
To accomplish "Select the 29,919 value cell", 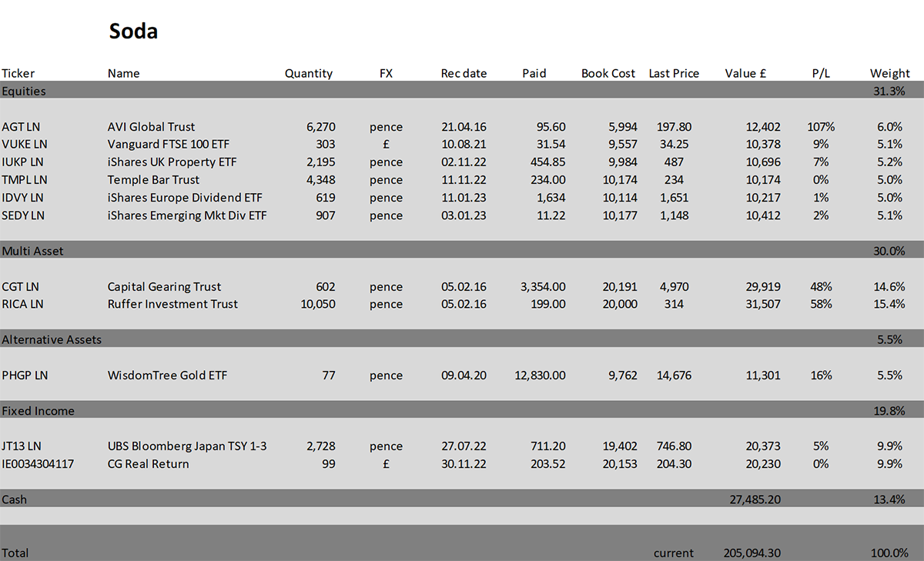I will pyautogui.click(x=763, y=287).
